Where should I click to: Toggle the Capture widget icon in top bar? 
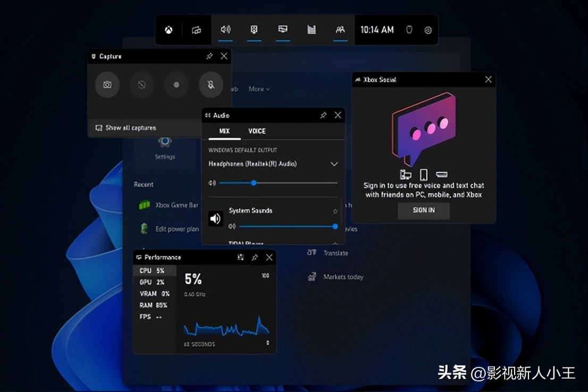click(x=254, y=30)
